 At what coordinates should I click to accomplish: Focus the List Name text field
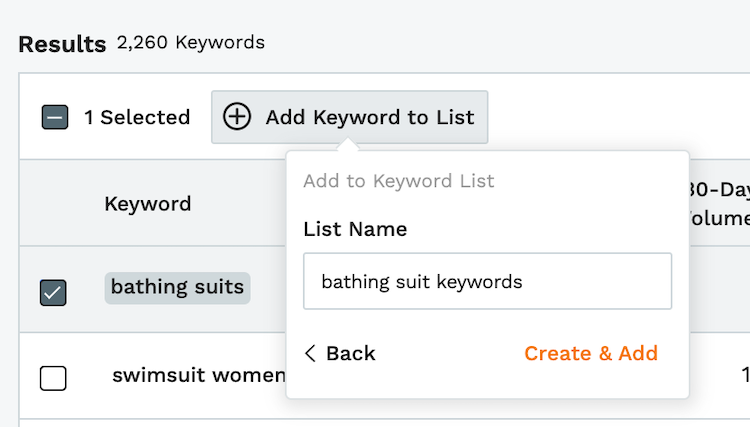tap(487, 281)
